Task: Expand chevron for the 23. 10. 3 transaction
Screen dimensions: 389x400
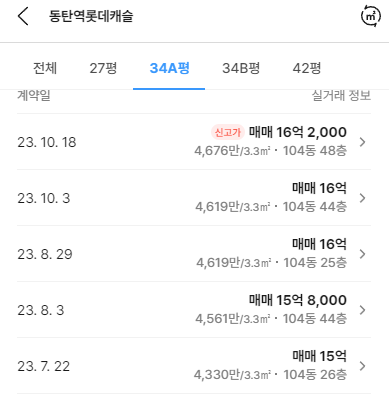Action: coord(362,198)
